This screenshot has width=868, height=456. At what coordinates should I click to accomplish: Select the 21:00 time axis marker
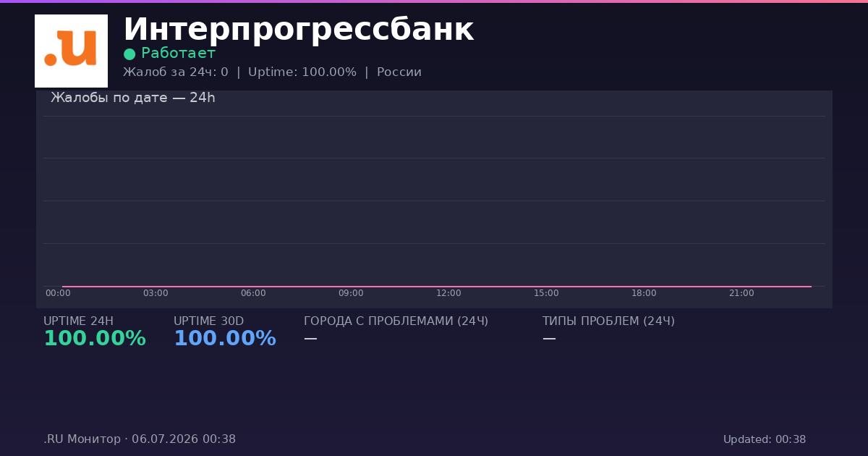[x=741, y=293]
